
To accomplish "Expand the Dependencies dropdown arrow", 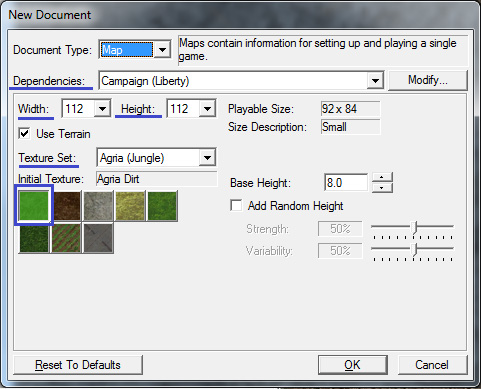I will 375,81.
